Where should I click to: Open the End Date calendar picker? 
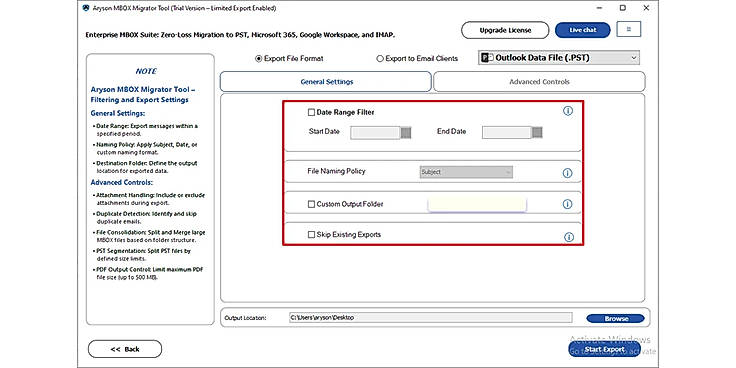[537, 133]
